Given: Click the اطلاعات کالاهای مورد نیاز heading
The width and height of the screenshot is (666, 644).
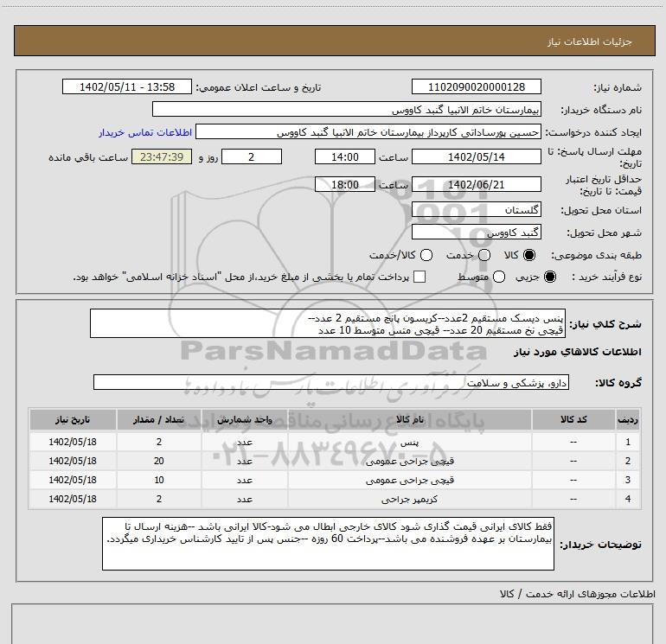Looking at the screenshot, I should pyautogui.click(x=578, y=352).
